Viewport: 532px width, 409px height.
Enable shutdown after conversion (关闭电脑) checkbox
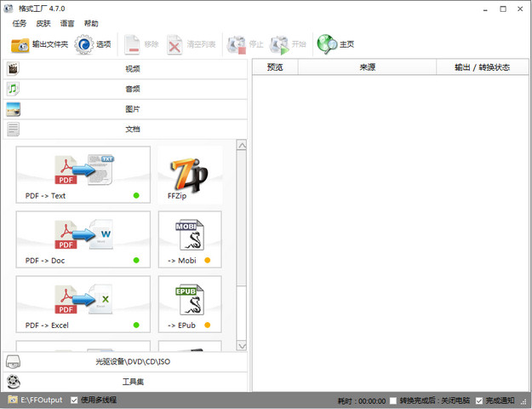pyautogui.click(x=393, y=400)
